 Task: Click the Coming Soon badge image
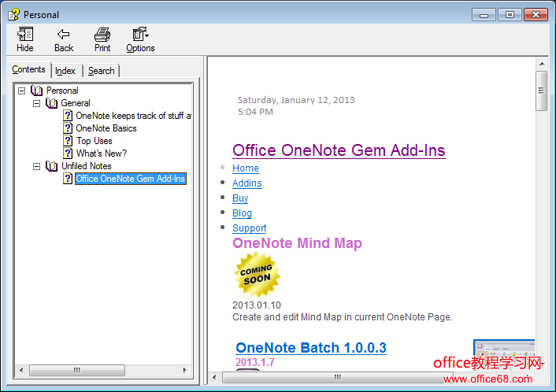tap(257, 275)
